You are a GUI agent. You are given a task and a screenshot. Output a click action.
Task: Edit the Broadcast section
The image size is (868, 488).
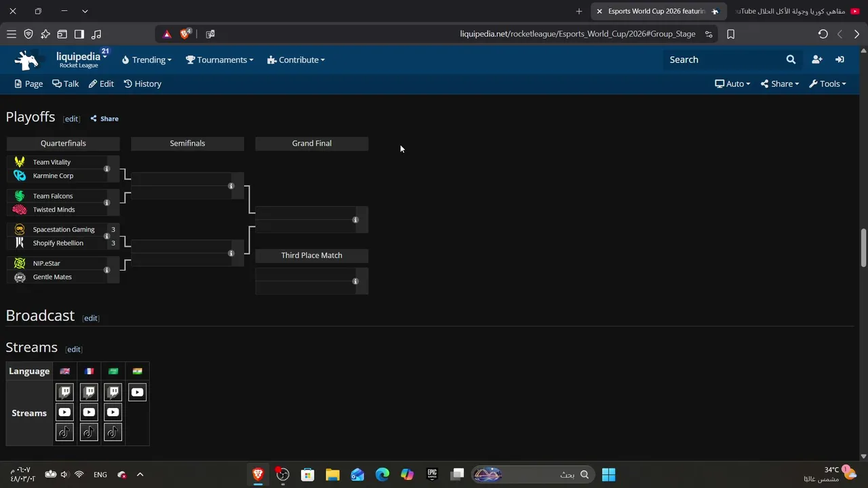click(x=90, y=318)
